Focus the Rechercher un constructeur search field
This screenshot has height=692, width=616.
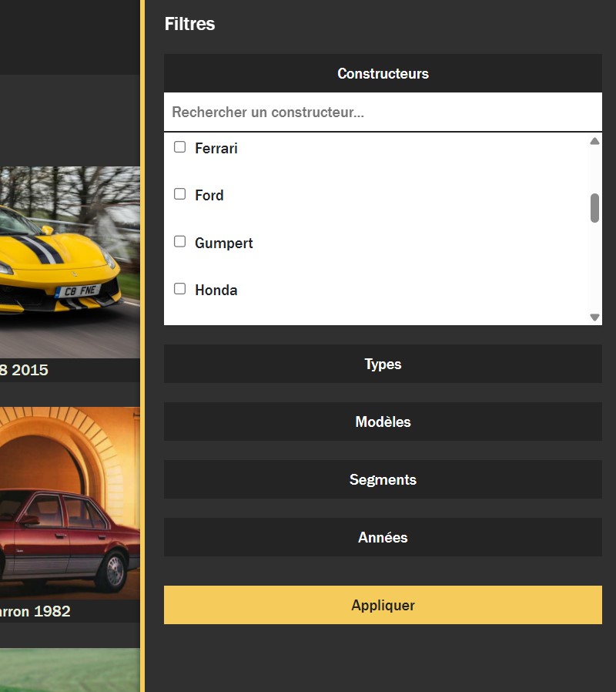point(383,113)
